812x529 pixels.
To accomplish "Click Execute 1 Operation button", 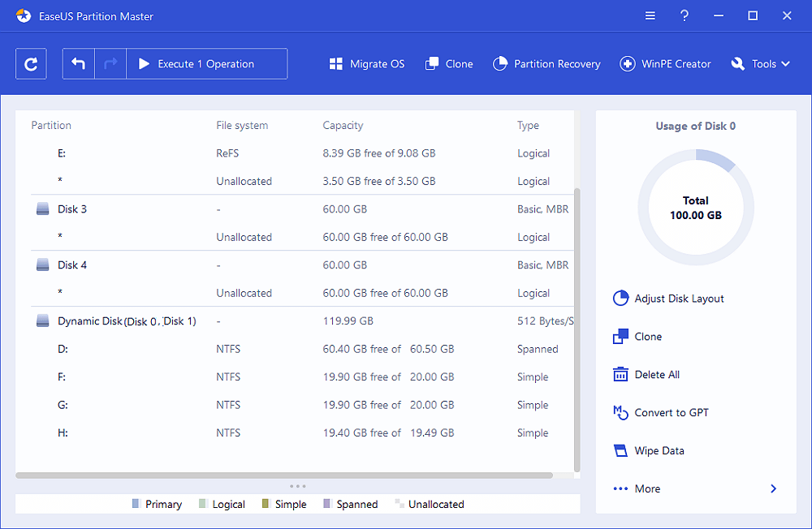I will [x=207, y=64].
